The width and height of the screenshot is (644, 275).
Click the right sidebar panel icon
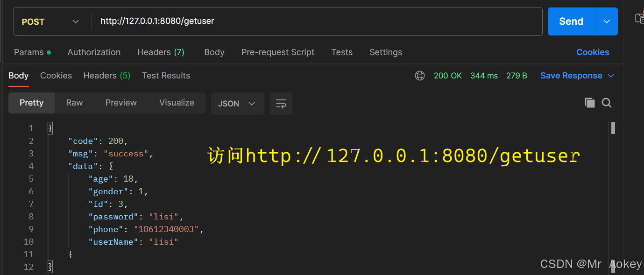point(639,18)
